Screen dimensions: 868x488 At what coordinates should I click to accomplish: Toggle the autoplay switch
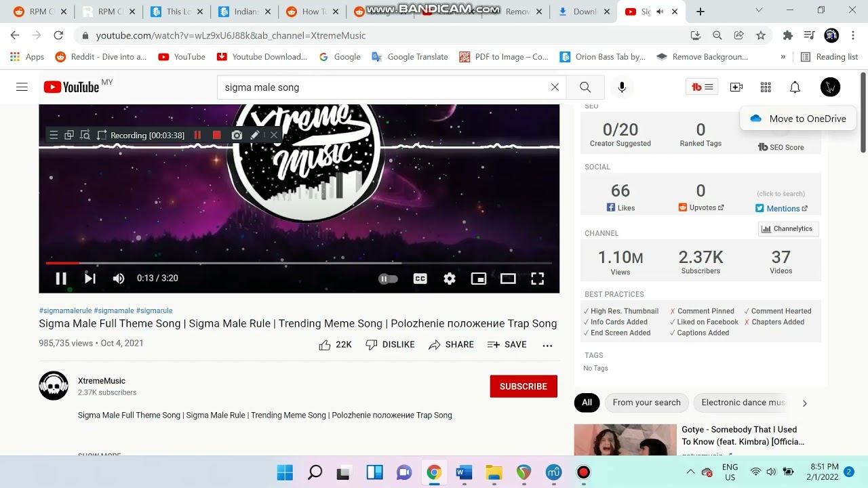point(388,279)
